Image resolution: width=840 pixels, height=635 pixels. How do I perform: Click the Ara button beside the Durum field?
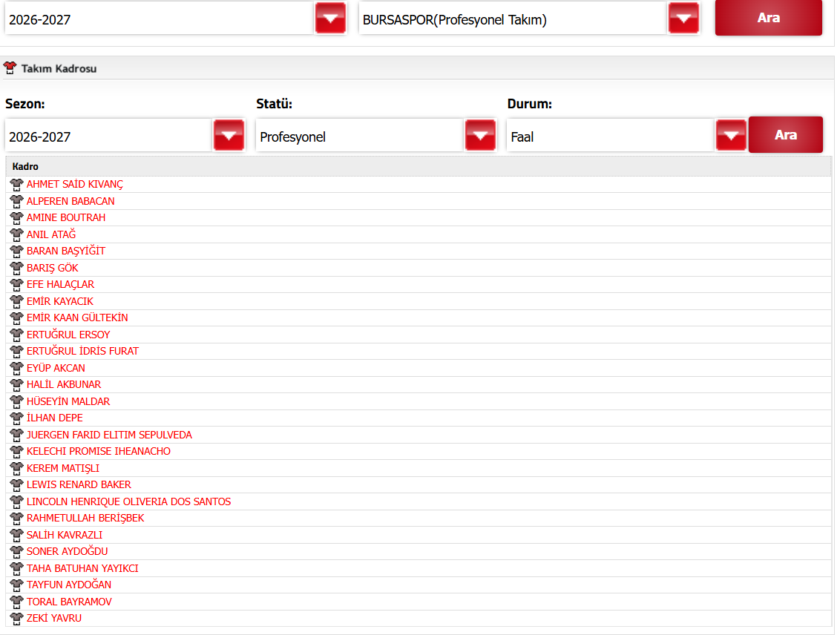pos(785,135)
